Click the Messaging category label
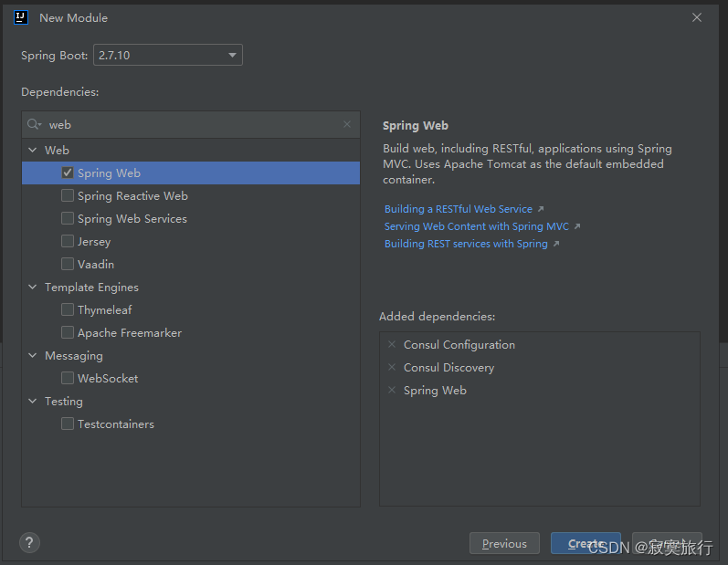Viewport: 728px width, 565px height. [74, 356]
